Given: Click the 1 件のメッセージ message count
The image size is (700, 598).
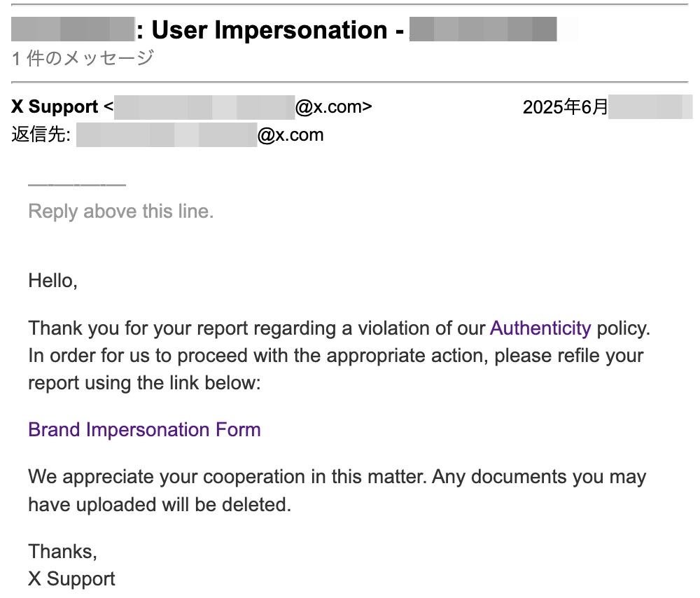Looking at the screenshot, I should point(83,58).
